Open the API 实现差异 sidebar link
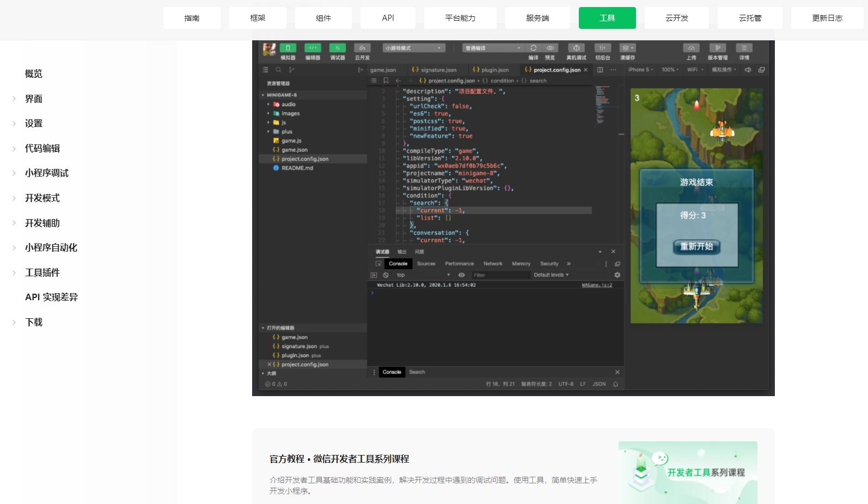Screen dimensions: 868x504 (x=52, y=297)
